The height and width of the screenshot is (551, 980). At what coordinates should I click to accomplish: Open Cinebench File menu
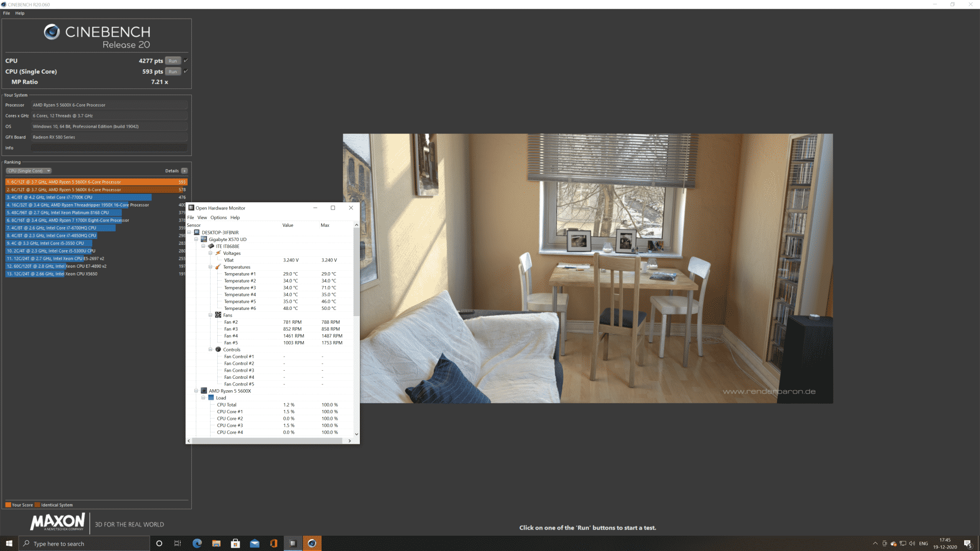tap(7, 13)
